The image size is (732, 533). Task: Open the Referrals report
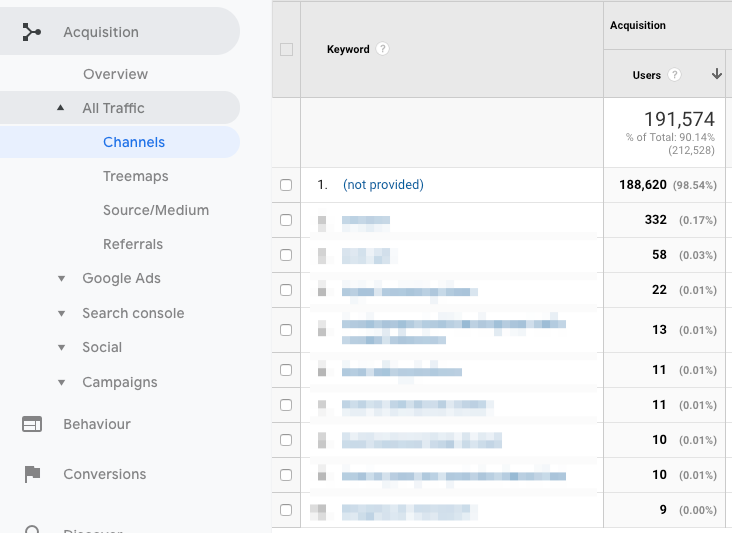pos(133,244)
